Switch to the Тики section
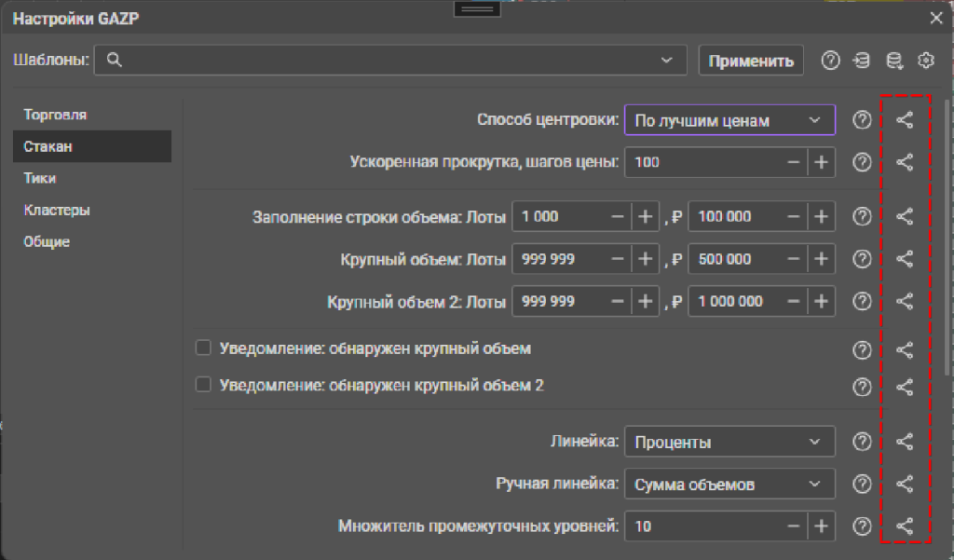The image size is (954, 560). click(92, 178)
